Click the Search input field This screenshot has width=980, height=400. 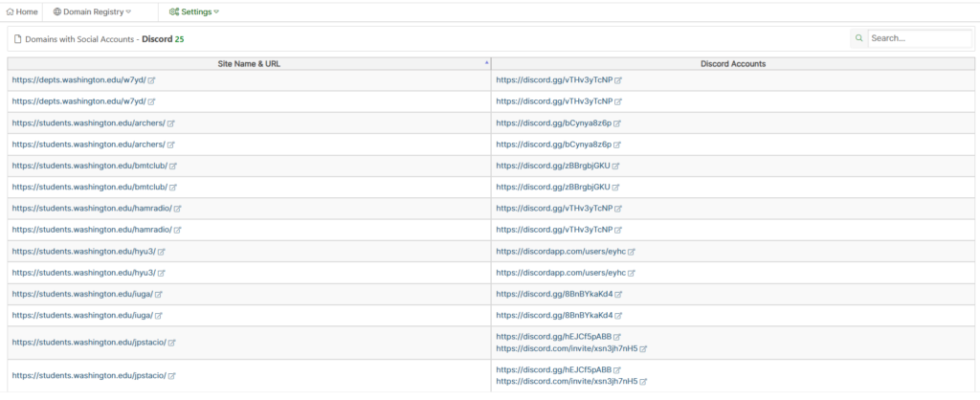(x=920, y=38)
